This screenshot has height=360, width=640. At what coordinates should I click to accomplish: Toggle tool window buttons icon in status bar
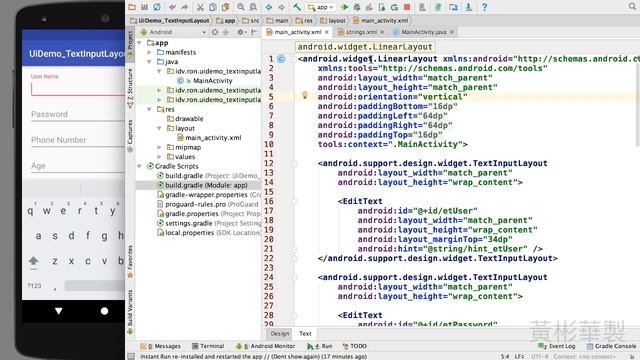[x=131, y=356]
